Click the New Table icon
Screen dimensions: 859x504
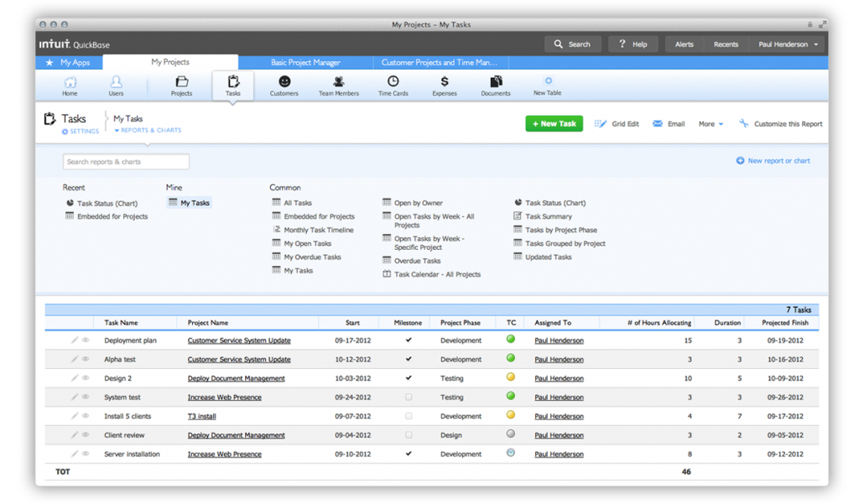pyautogui.click(x=548, y=82)
